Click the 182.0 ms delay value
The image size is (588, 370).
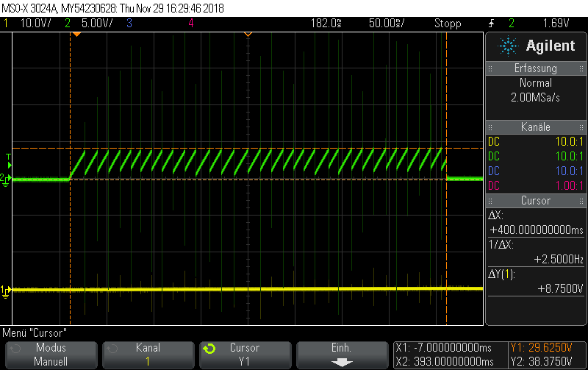coord(326,24)
